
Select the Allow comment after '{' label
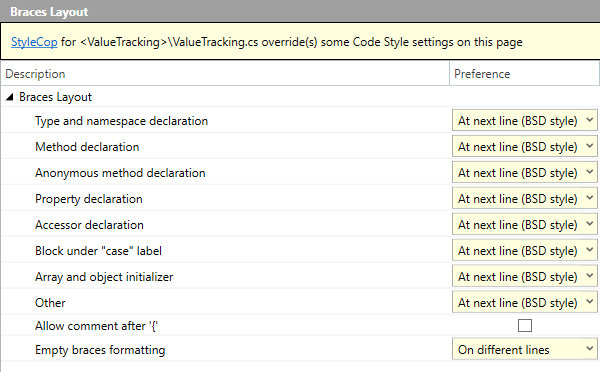coord(96,326)
